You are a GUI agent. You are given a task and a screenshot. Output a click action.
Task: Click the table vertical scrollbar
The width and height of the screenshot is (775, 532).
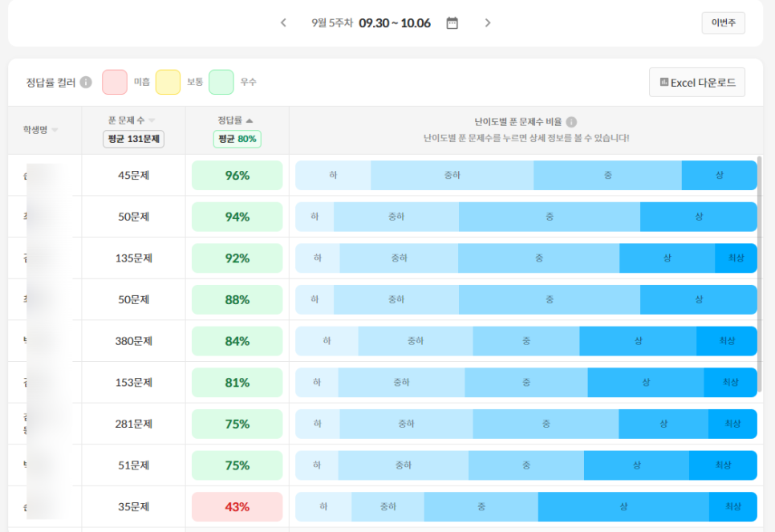point(760,275)
